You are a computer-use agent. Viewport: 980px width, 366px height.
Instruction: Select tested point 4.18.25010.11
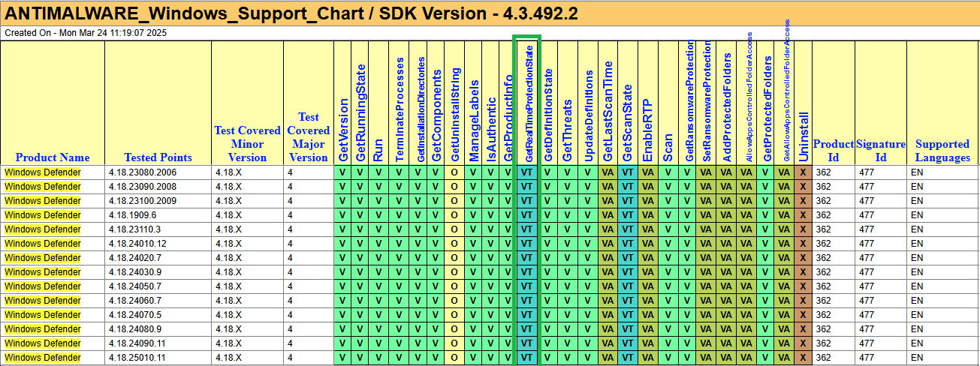pos(137,358)
